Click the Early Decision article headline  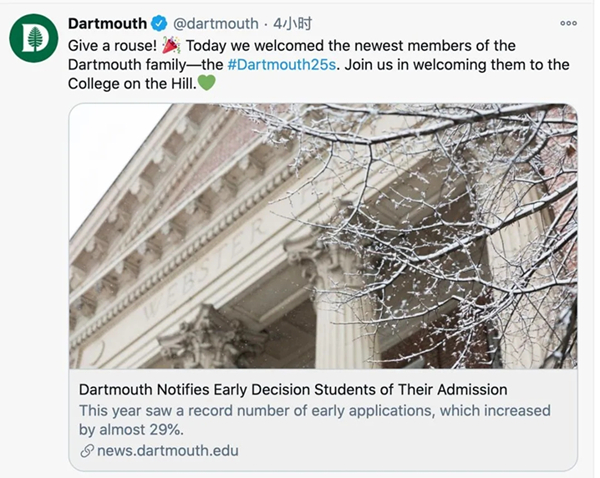click(292, 388)
